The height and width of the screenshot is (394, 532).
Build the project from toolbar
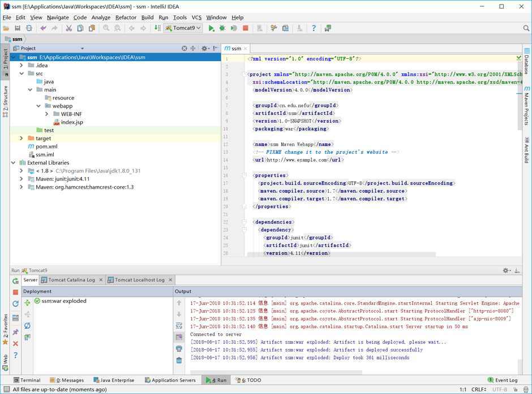[x=157, y=28]
